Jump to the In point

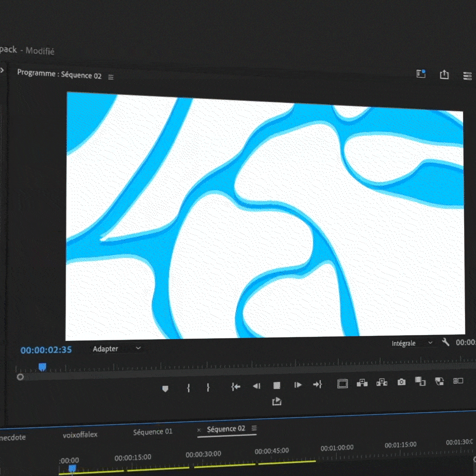point(236,387)
